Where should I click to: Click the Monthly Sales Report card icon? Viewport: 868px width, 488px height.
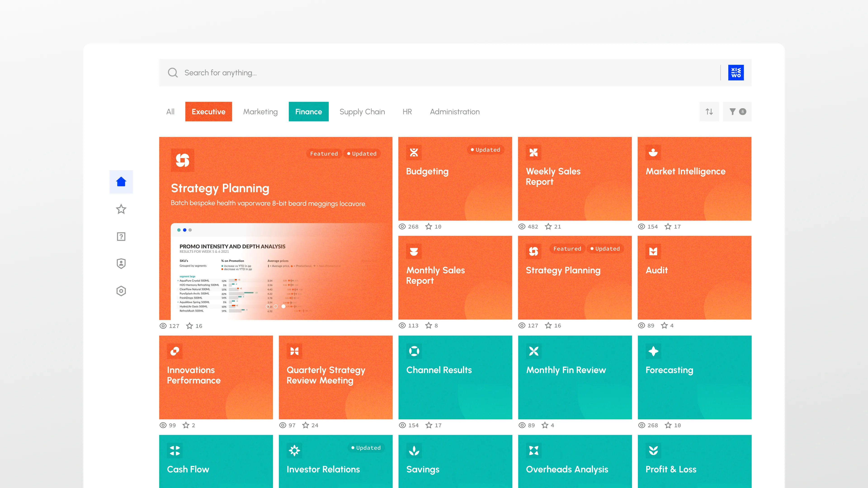pos(414,251)
